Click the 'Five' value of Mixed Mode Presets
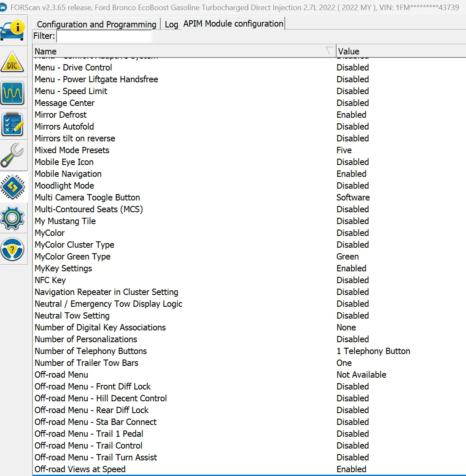 pyautogui.click(x=344, y=150)
